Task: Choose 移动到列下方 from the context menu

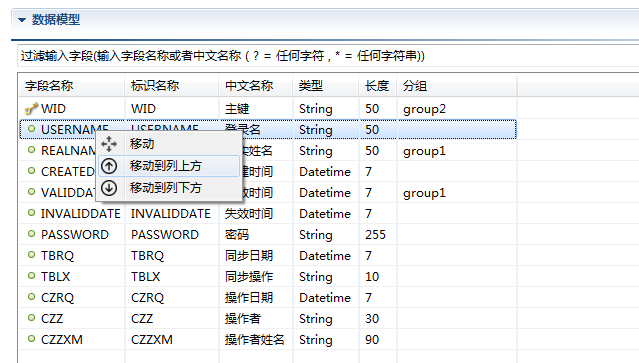Action: point(169,188)
